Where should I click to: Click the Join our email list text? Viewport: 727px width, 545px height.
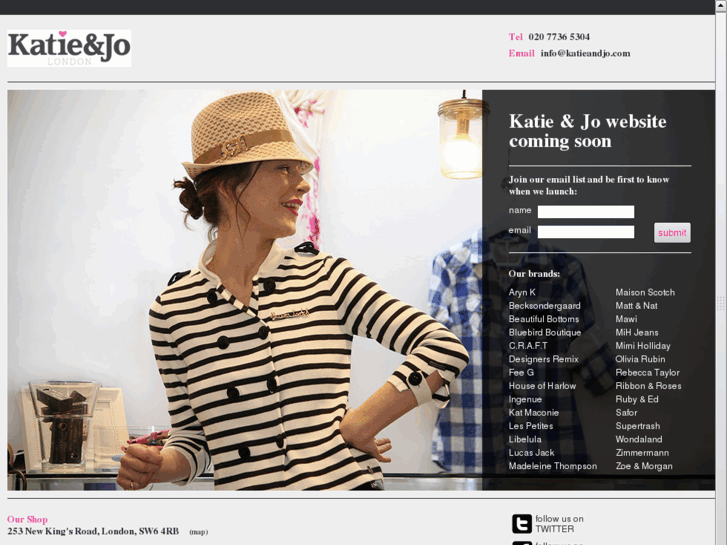(x=589, y=185)
